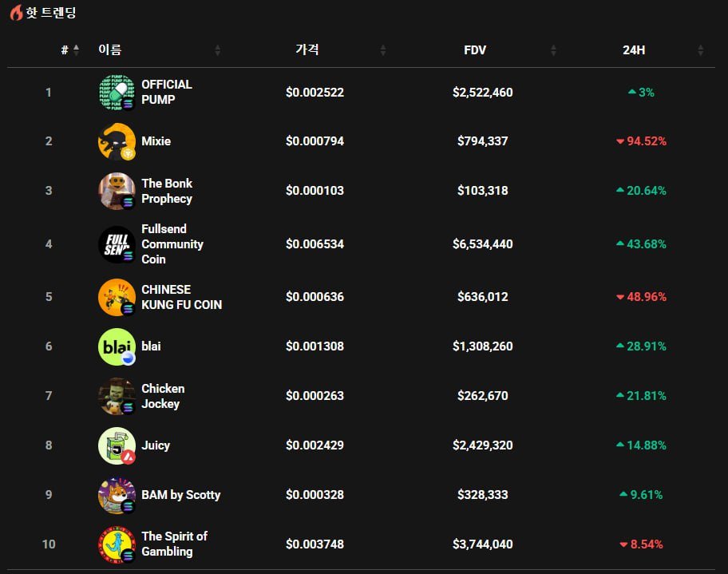This screenshot has height=574, width=728.
Task: Click the 이름 column header
Action: (110, 49)
